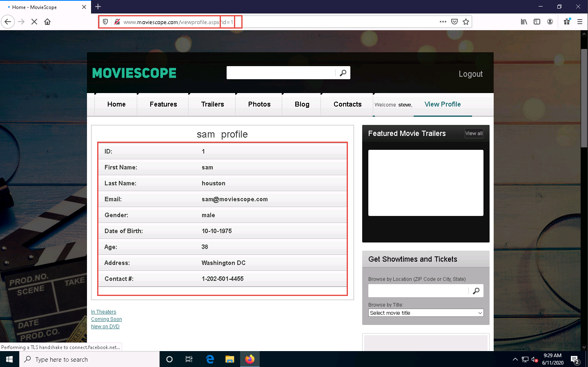
Task: Click View all trailers button
Action: click(474, 133)
